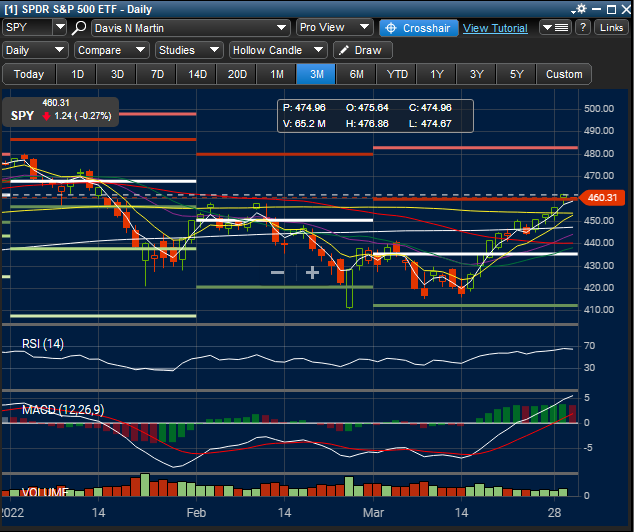Open the Hollow Candle chart type dropdown
634x532 pixels.
pos(278,50)
